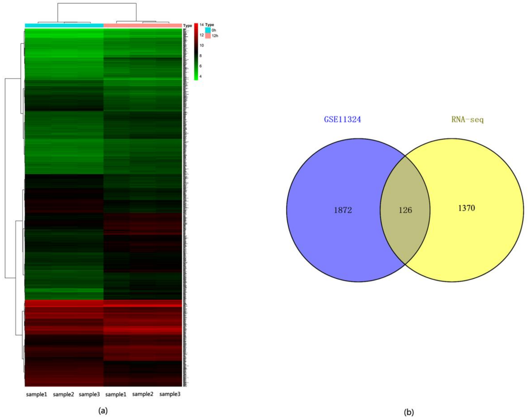
Task: Click first sample3 column label
Action: 89,394
